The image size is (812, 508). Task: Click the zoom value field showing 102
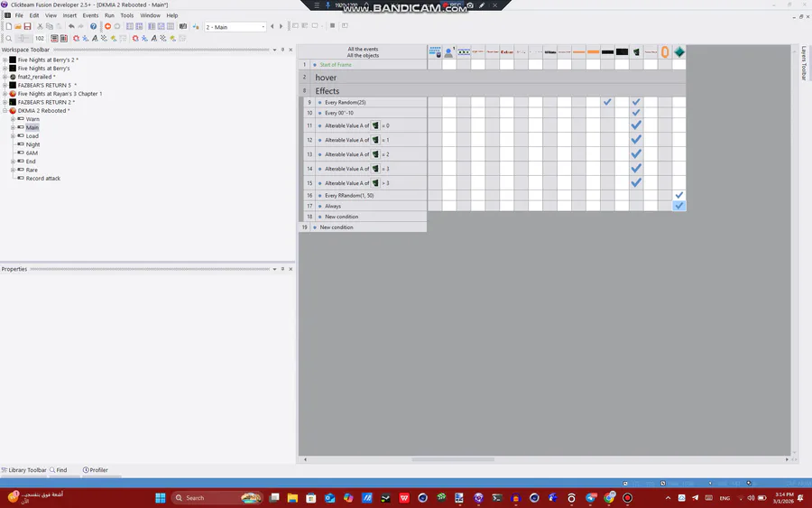point(40,38)
